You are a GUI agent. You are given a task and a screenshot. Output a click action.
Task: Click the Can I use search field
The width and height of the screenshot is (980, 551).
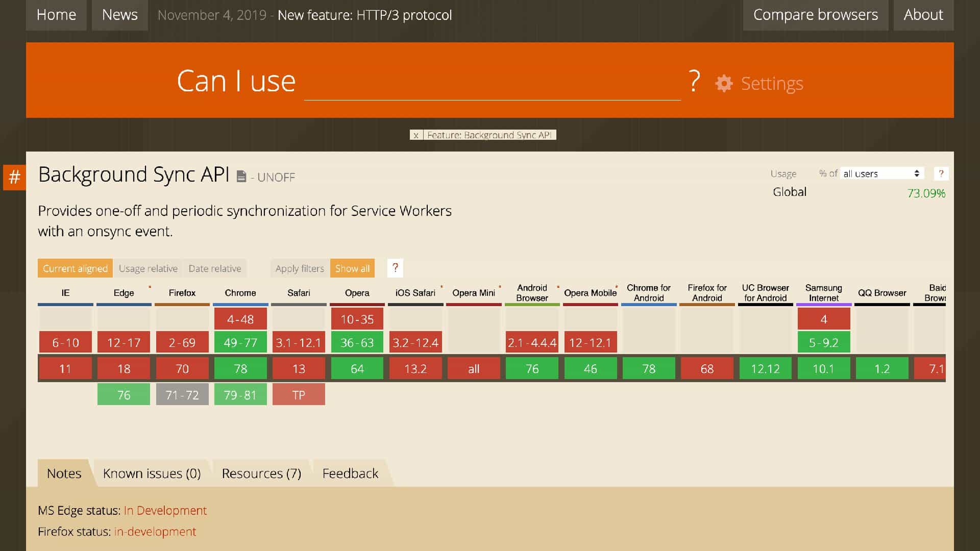[492, 84]
